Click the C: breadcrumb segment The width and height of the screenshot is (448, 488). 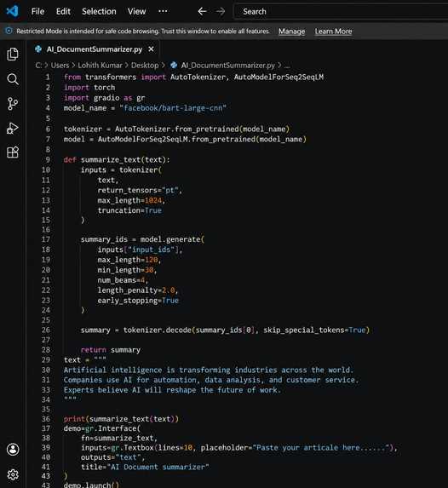pyautogui.click(x=38, y=66)
